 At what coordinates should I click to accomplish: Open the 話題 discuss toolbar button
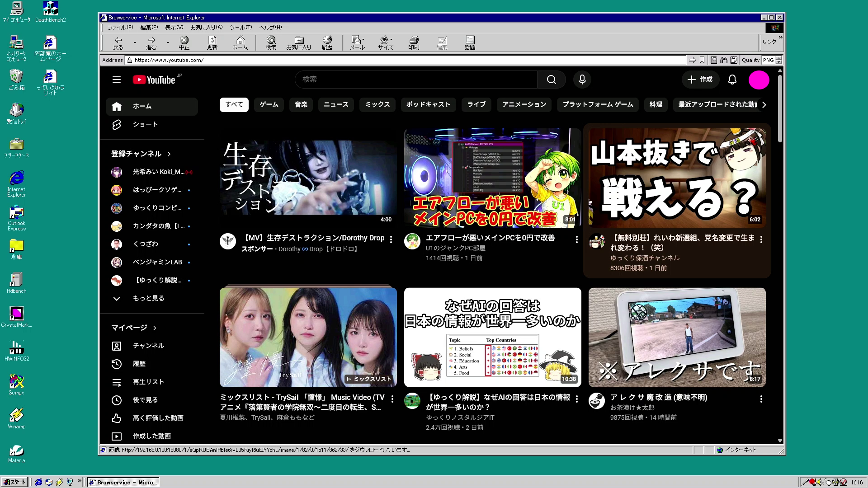tap(470, 43)
